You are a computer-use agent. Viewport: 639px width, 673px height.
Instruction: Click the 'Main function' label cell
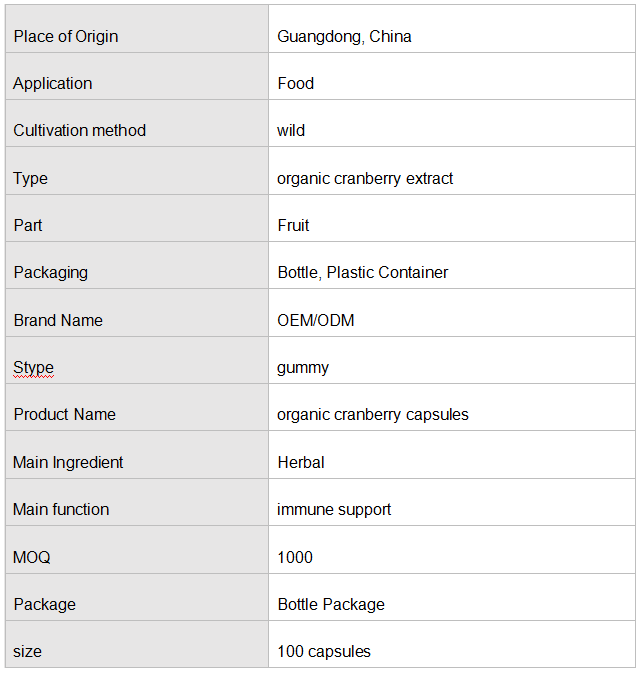coord(137,503)
